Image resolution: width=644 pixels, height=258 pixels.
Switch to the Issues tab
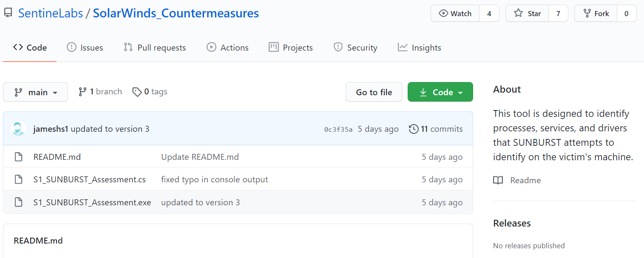pos(85,48)
